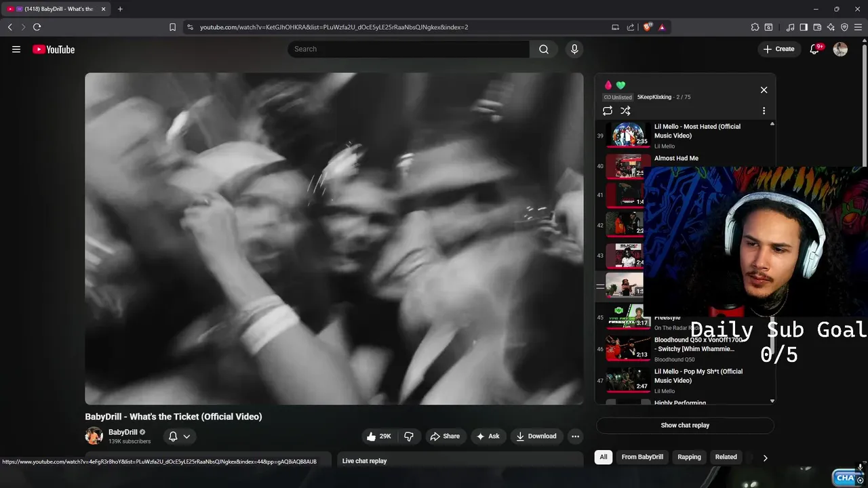The width and height of the screenshot is (868, 488).
Task: Open the Brave Wallet icon
Action: 817,27
